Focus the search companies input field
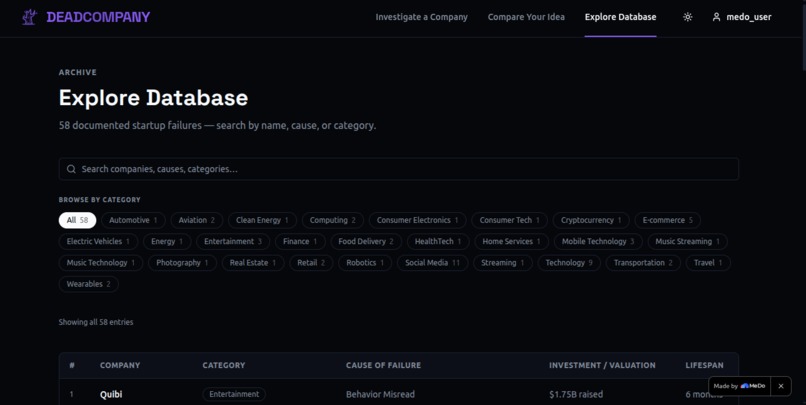 coord(398,169)
